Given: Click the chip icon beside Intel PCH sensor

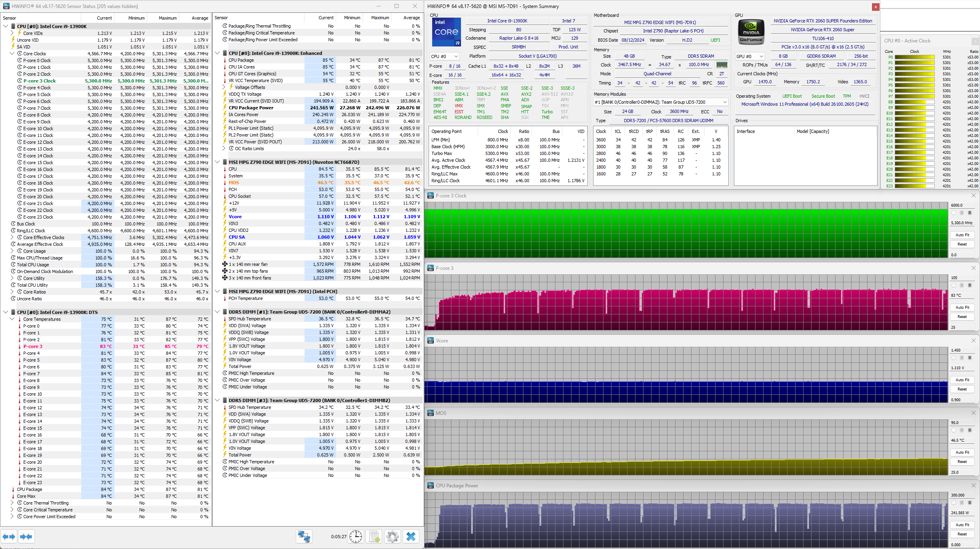Looking at the screenshot, I should [x=225, y=292].
